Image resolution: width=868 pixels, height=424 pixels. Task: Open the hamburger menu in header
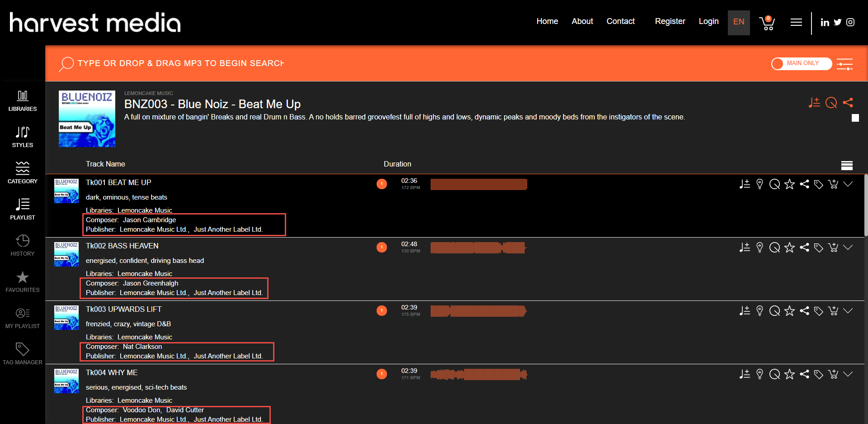coord(796,22)
